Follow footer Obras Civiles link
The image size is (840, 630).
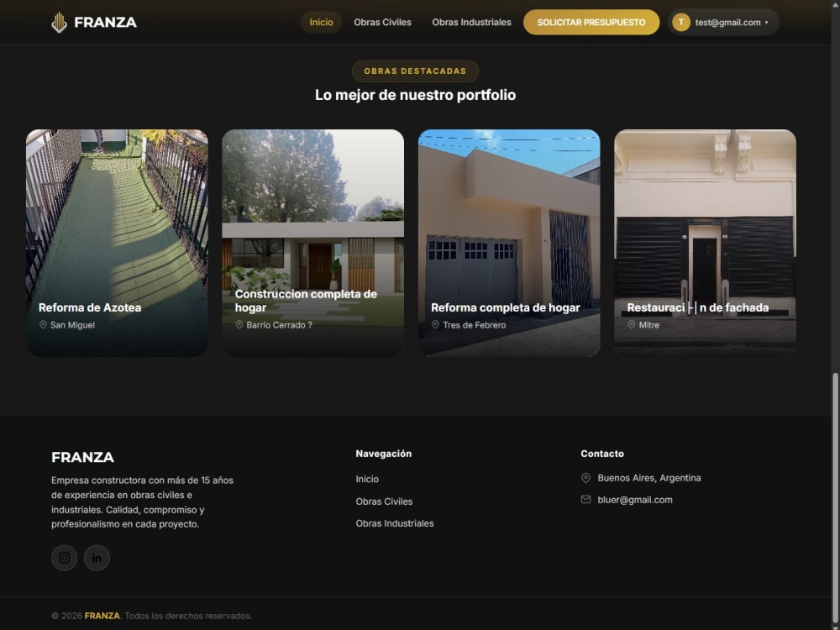(x=384, y=501)
